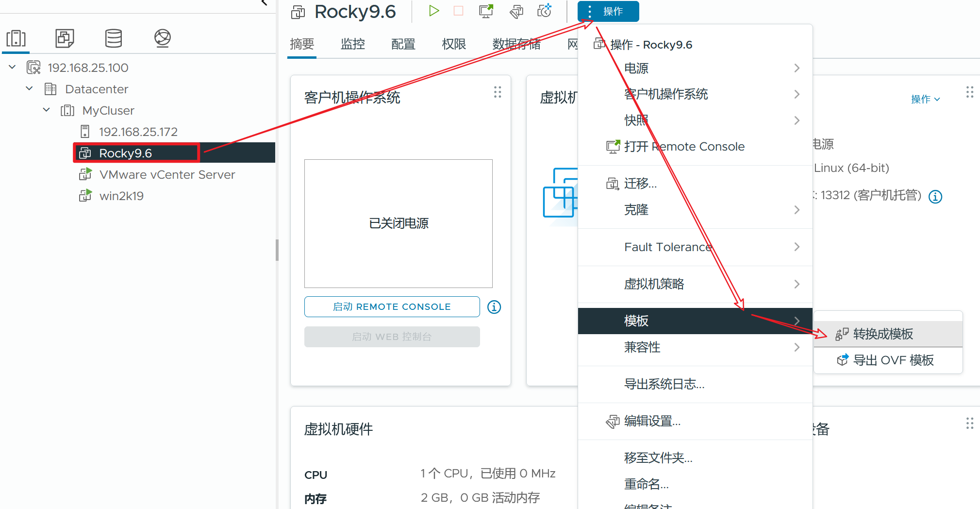Screen dimensions: 980x509
Task: Click the dotted handle on the VM details card
Action: point(970,92)
